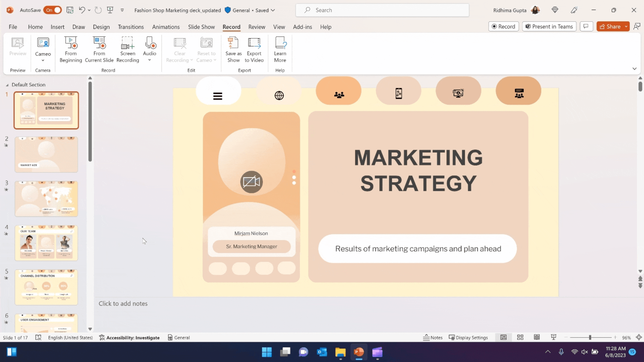Open the Record ribbon tab
This screenshot has height=362, width=644.
231,26
